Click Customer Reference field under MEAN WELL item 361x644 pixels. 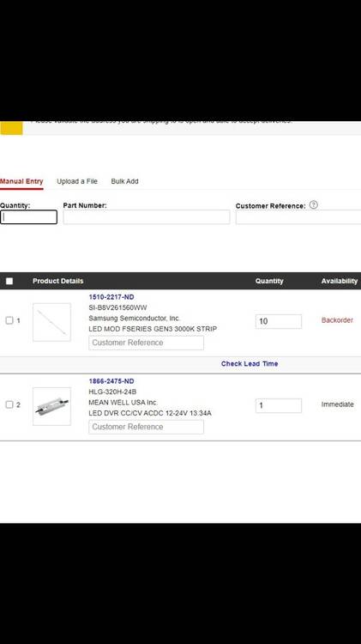click(x=146, y=427)
